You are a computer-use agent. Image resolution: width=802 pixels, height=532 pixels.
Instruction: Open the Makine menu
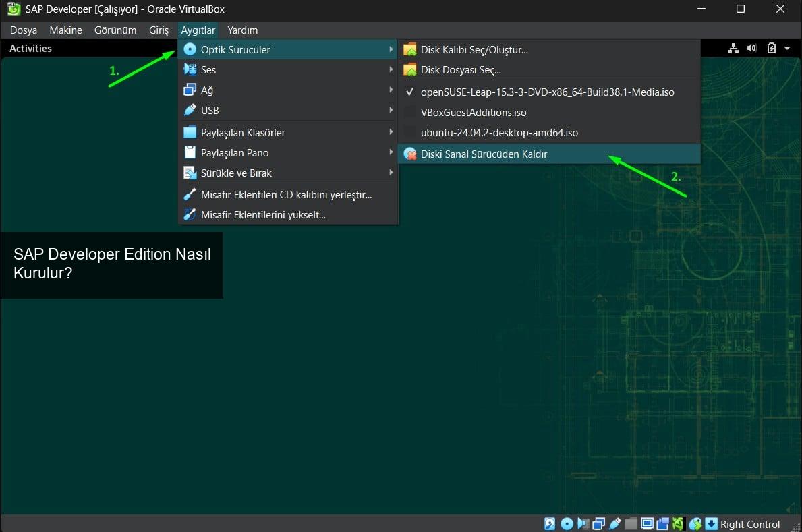coord(65,30)
